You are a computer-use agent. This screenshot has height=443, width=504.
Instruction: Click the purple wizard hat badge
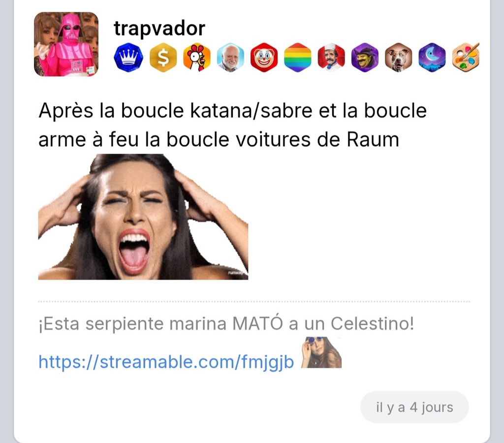[365, 57]
